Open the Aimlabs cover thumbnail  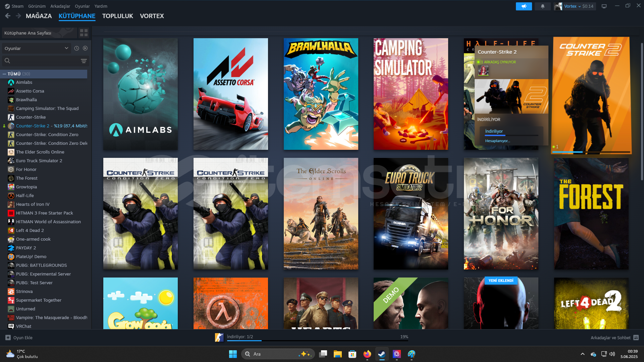click(141, 94)
